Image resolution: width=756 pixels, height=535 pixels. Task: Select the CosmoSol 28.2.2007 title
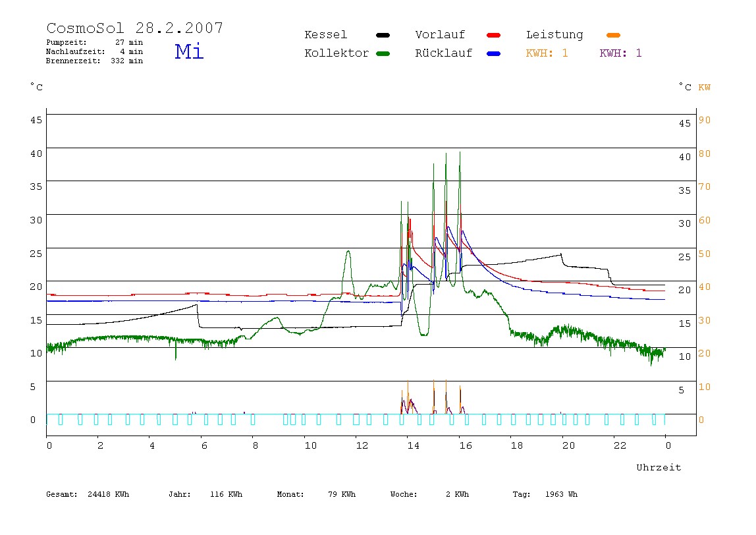coord(134,28)
